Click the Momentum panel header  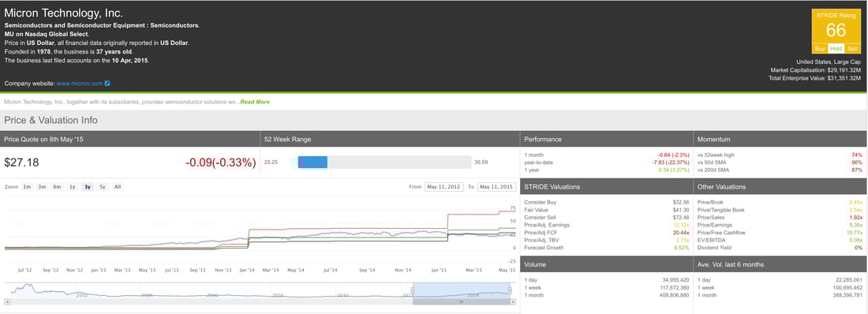coord(780,139)
